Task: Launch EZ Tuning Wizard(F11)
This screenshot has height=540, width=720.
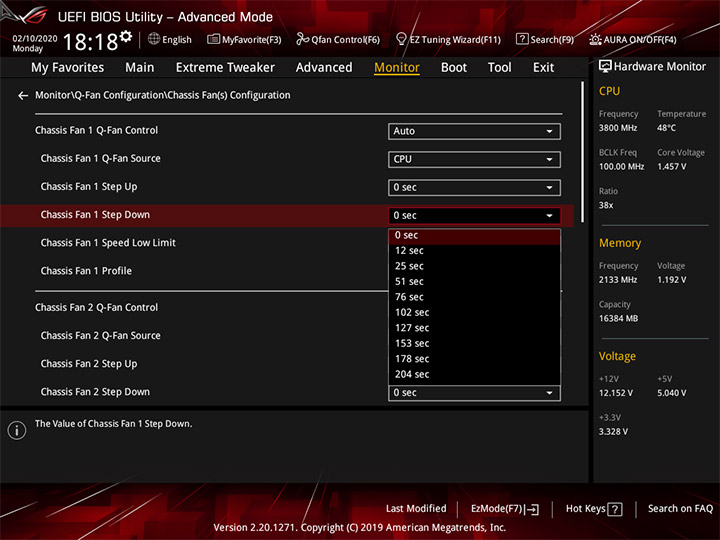Action: point(448,39)
